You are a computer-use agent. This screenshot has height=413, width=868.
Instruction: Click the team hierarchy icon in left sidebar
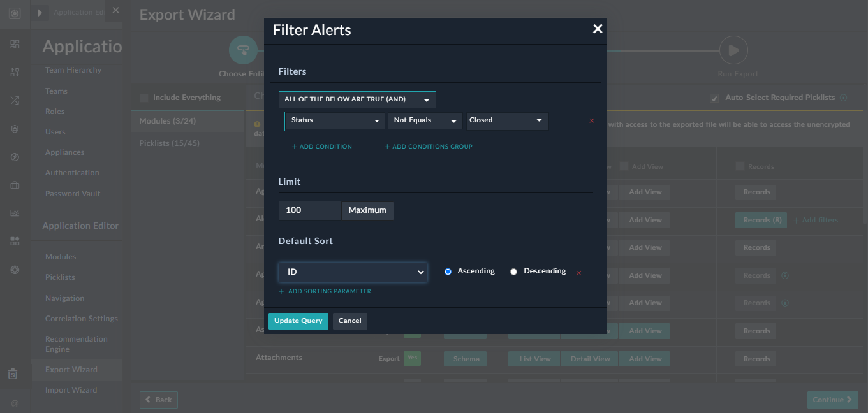[15, 72]
